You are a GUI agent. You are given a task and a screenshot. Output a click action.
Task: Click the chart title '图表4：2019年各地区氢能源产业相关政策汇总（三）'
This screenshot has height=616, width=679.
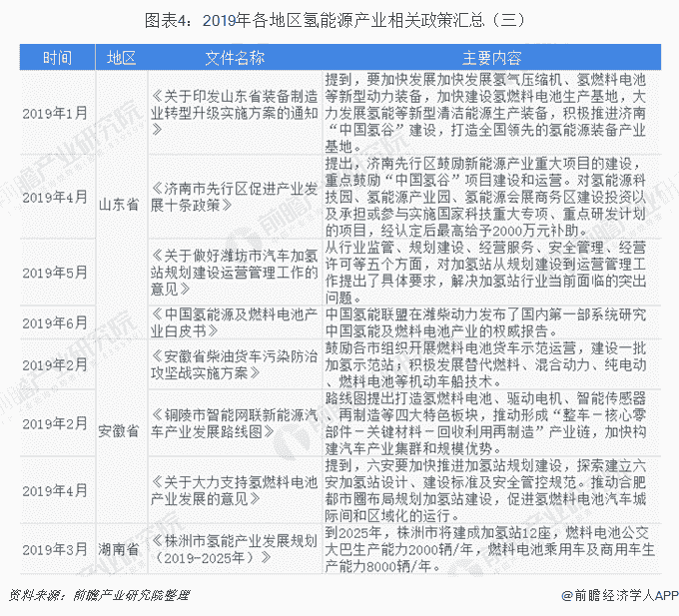click(335, 21)
